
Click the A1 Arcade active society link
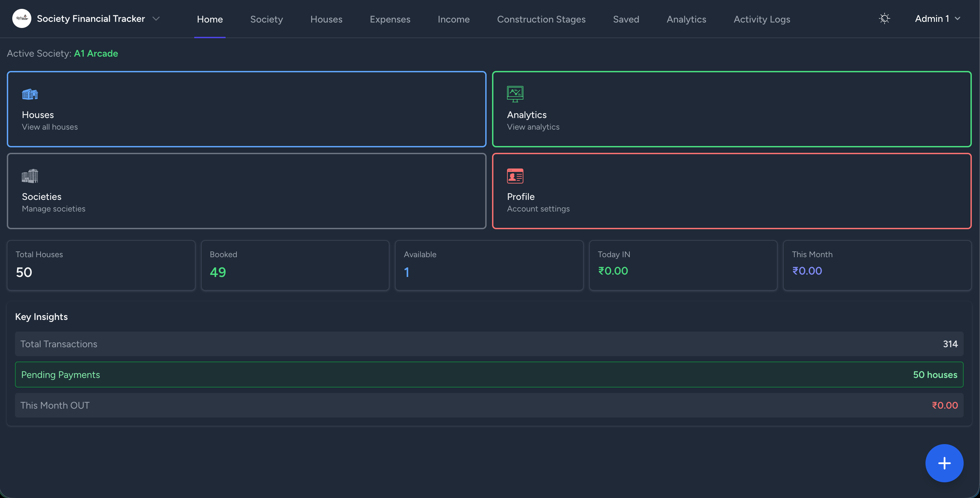(x=95, y=53)
